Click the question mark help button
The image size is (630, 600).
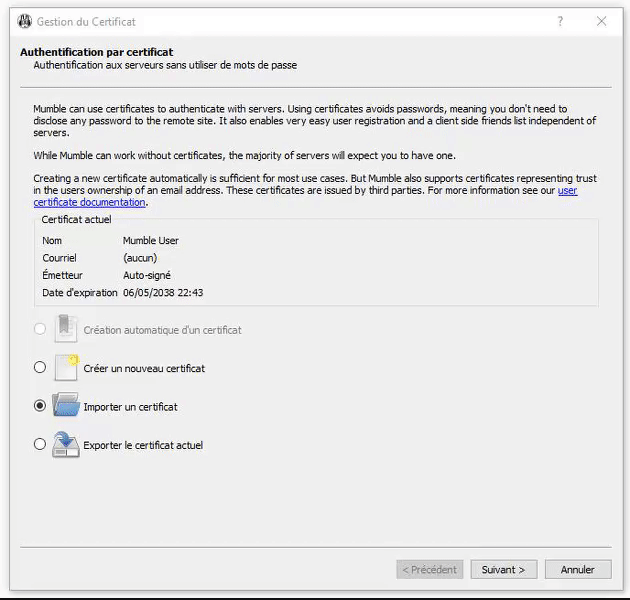[560, 21]
